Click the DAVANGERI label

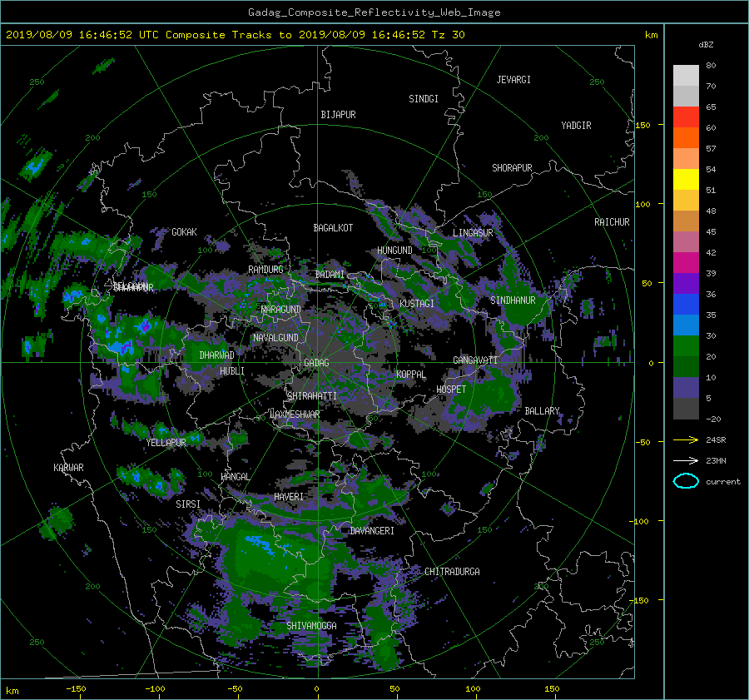click(x=372, y=531)
